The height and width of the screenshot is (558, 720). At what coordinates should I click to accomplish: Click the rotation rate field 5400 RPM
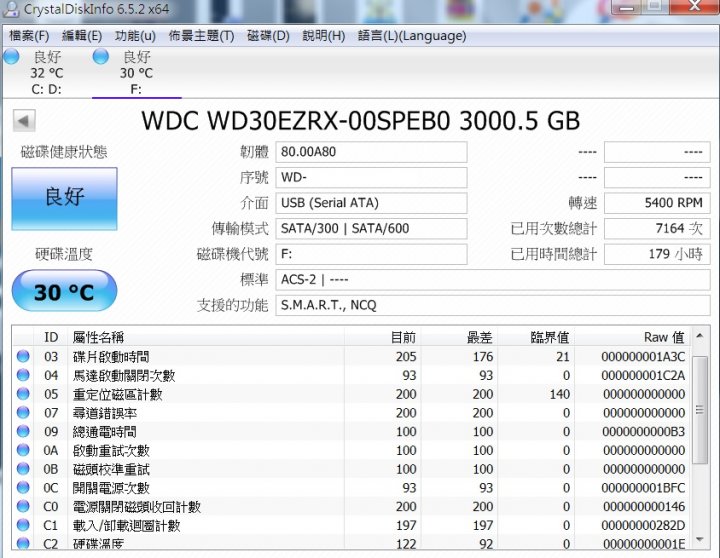point(657,203)
